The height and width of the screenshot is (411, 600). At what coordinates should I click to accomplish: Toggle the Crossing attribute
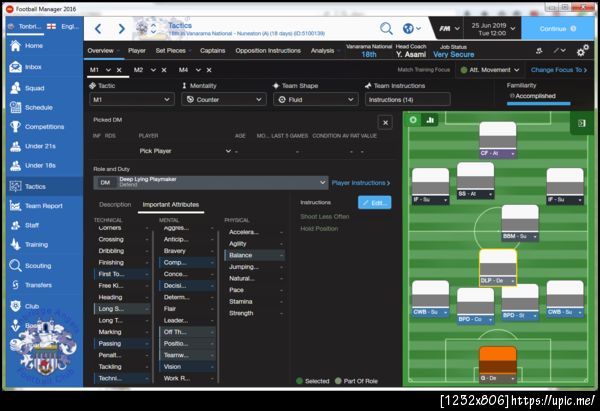(122, 240)
